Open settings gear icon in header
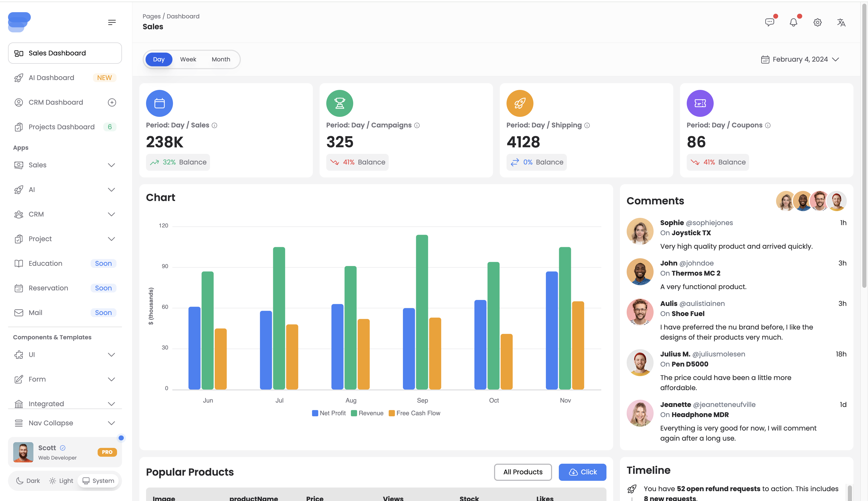This screenshot has height=501, width=868. click(818, 22)
